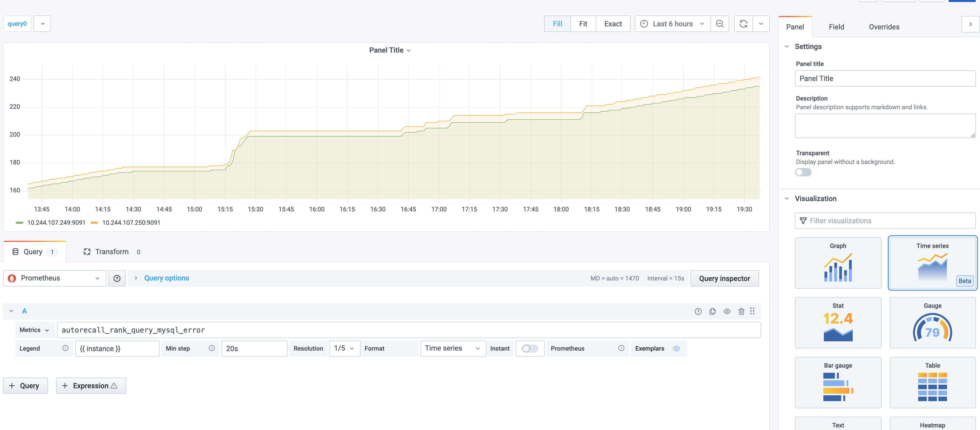This screenshot has height=430, width=980.
Task: Select the Exact view mode
Action: (x=613, y=24)
